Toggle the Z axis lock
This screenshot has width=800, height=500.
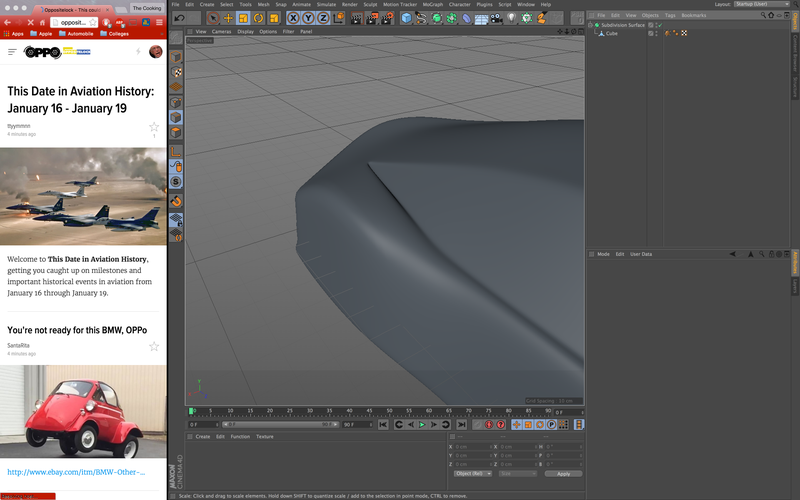[323, 18]
